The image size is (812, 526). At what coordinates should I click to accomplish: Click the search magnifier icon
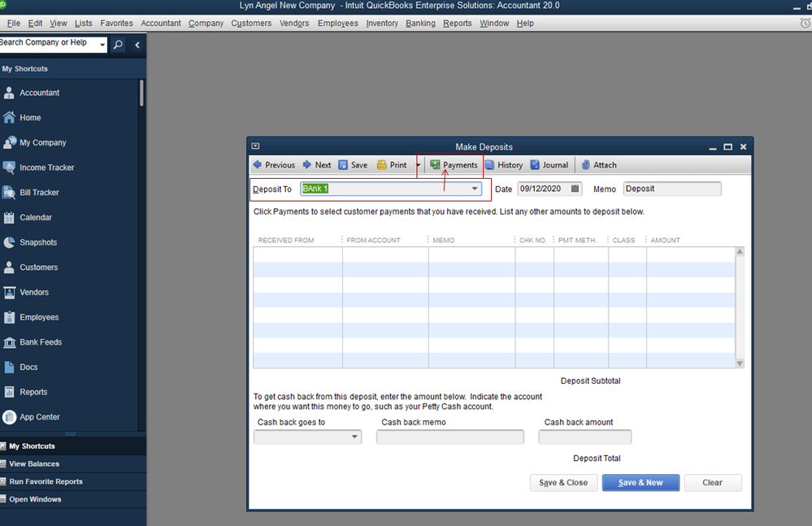(118, 45)
